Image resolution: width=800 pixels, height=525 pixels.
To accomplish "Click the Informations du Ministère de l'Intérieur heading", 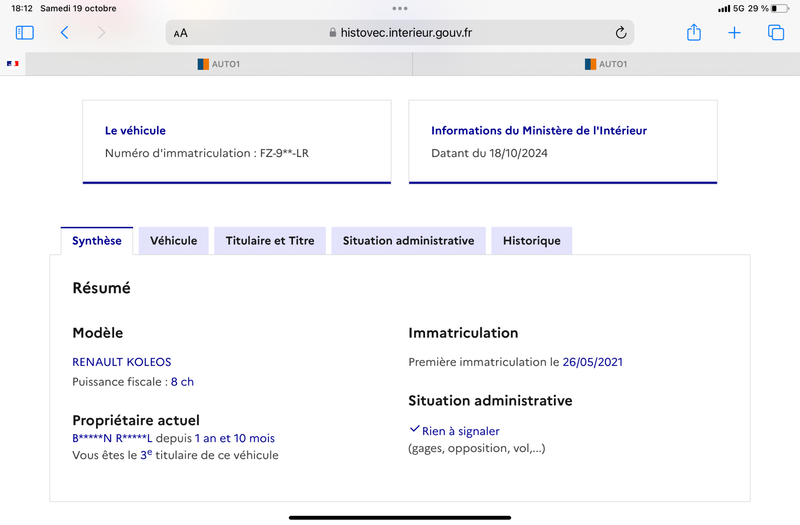I will (539, 131).
